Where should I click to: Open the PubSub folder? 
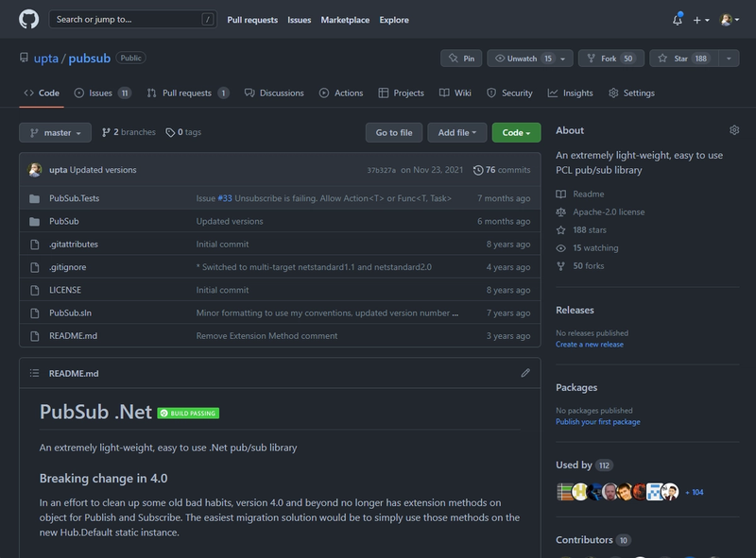tap(63, 221)
